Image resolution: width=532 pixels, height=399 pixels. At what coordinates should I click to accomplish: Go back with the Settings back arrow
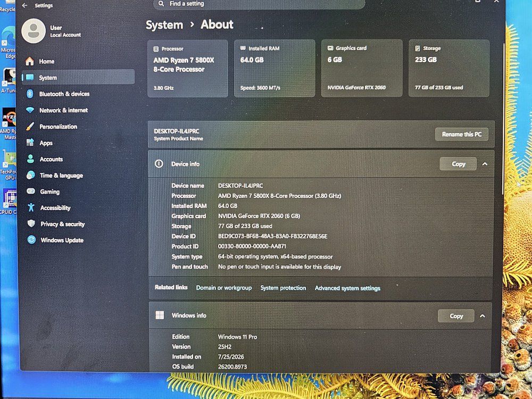click(x=24, y=5)
